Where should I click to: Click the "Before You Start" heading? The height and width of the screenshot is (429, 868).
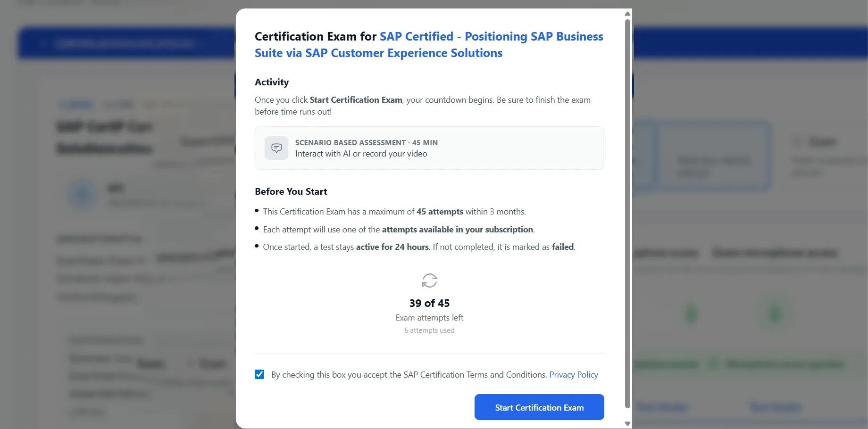pos(291,191)
